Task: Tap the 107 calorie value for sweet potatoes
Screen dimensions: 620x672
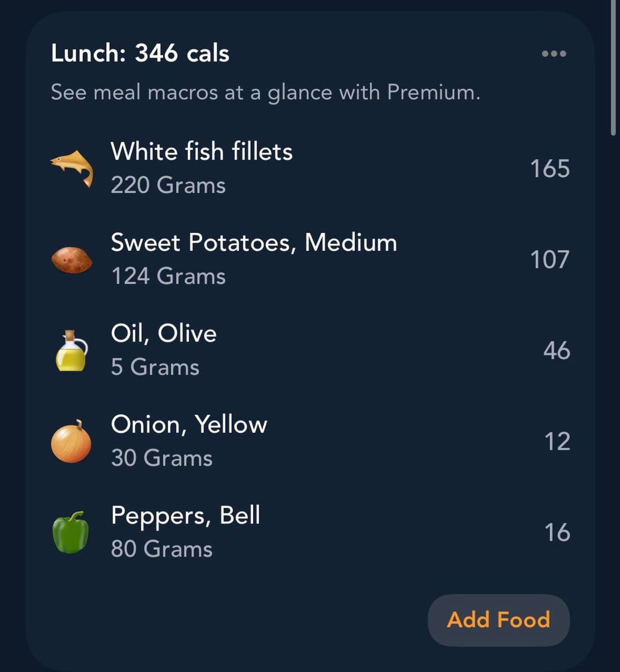Action: [x=549, y=260]
